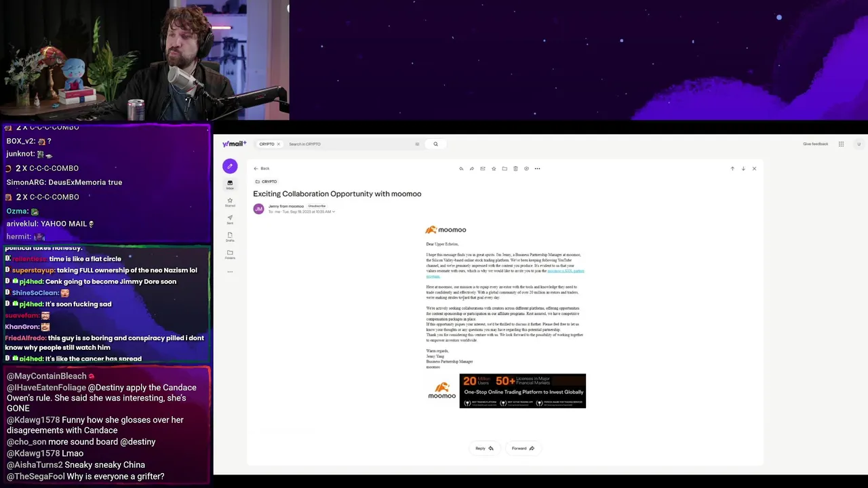Remove the CRYPTO search filter chip
The image size is (868, 488).
point(278,144)
